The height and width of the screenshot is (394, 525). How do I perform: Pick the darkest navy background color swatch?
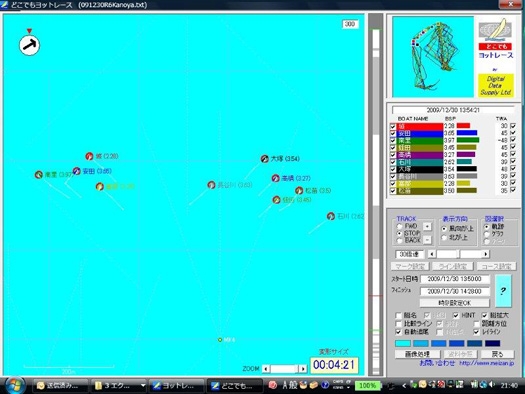[x=493, y=343]
